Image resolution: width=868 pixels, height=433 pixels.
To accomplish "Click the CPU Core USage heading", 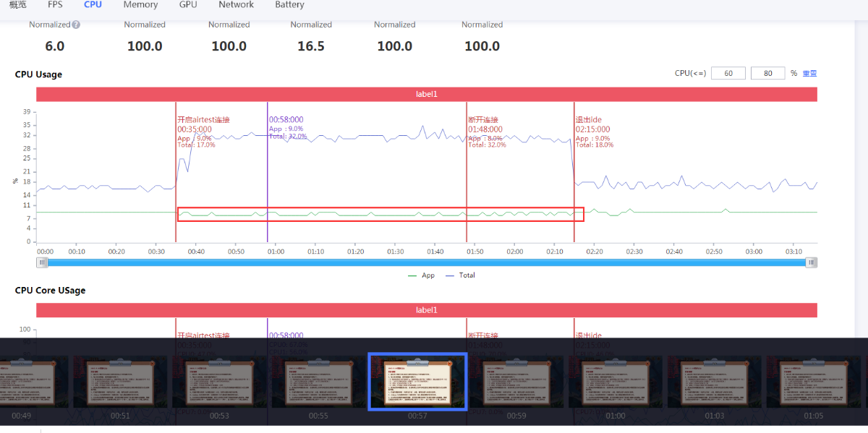I will click(x=51, y=291).
